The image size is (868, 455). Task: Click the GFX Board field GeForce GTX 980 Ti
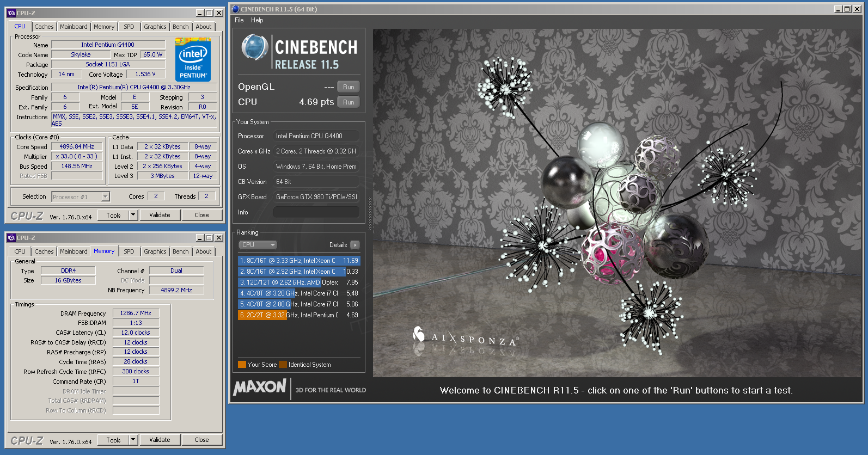click(x=316, y=197)
